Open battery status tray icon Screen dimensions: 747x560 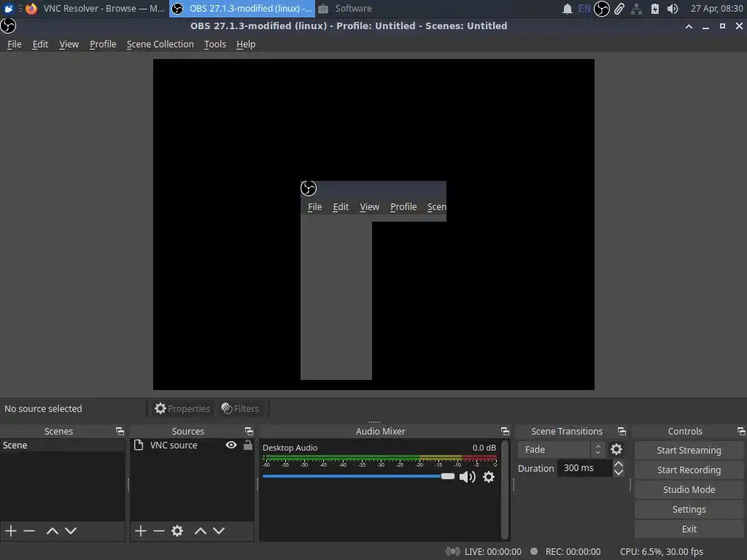click(655, 9)
